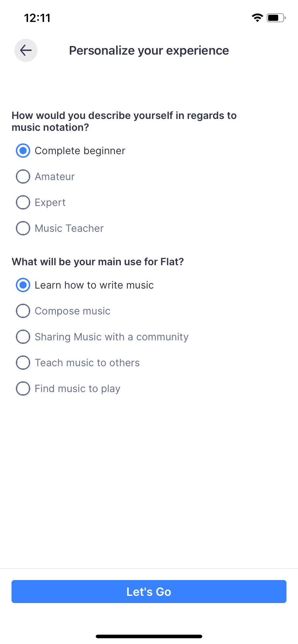Tap the battery status icon
Screen dimensions: 298x644
(276, 18)
